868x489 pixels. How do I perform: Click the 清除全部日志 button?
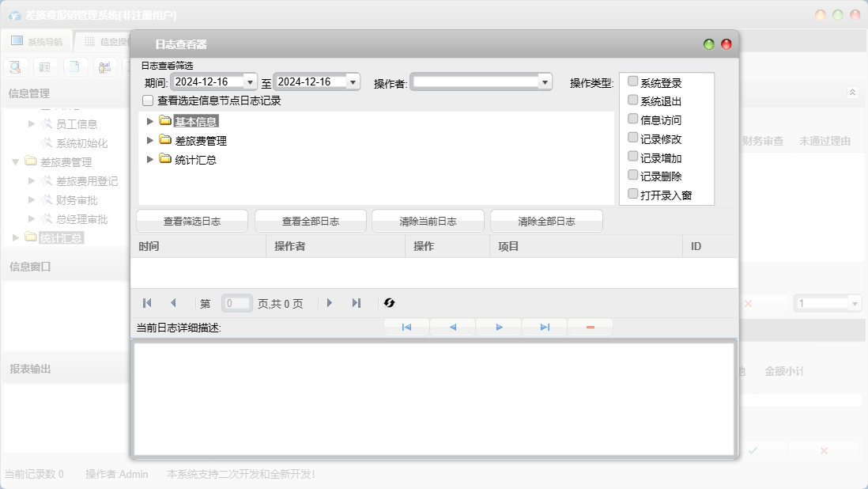[x=546, y=222]
